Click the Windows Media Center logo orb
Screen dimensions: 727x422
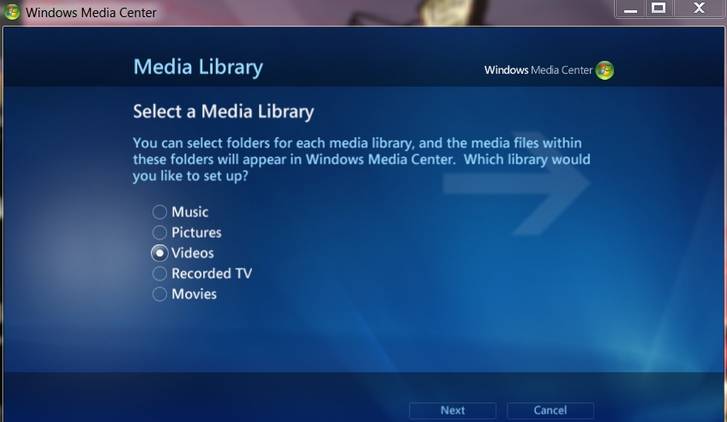coord(605,70)
